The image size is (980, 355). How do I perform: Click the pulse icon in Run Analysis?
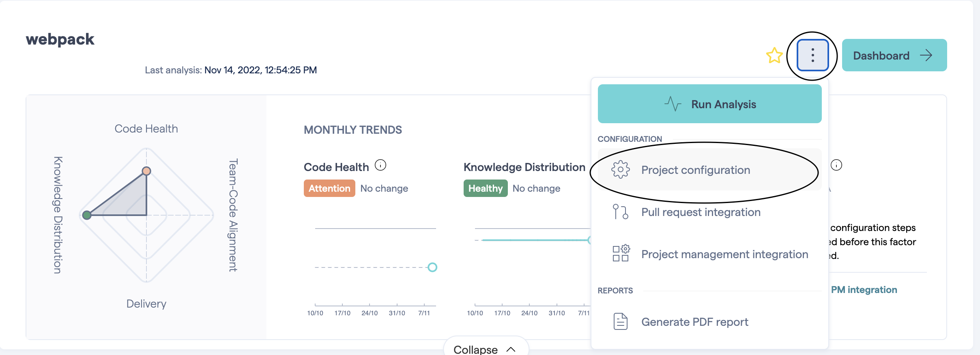673,104
